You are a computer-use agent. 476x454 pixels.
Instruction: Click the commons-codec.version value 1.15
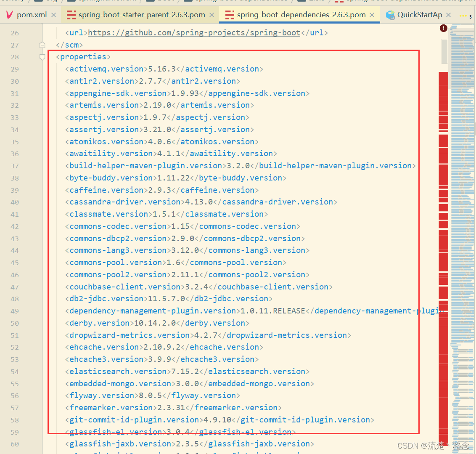click(180, 226)
